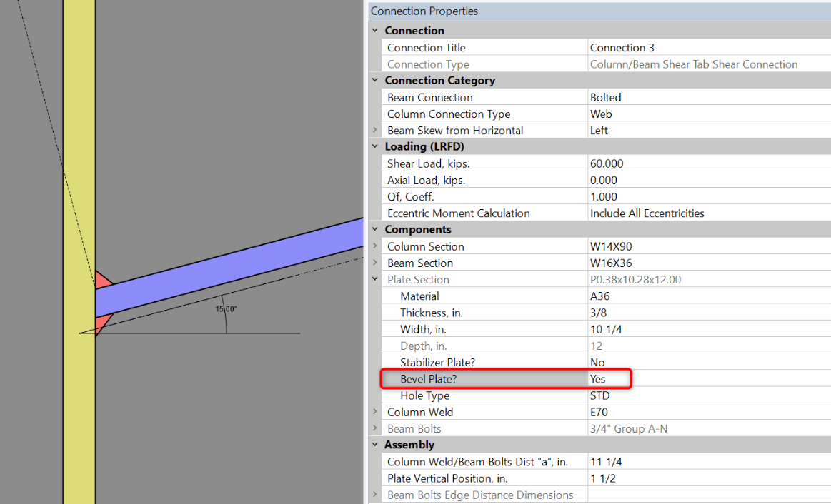Open the Beam Connection Bolted dropdown

(707, 98)
